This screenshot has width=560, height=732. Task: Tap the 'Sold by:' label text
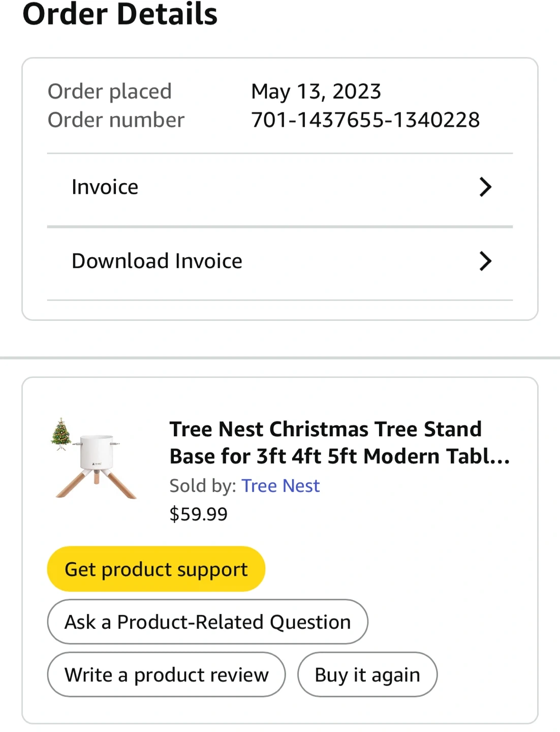click(x=203, y=486)
